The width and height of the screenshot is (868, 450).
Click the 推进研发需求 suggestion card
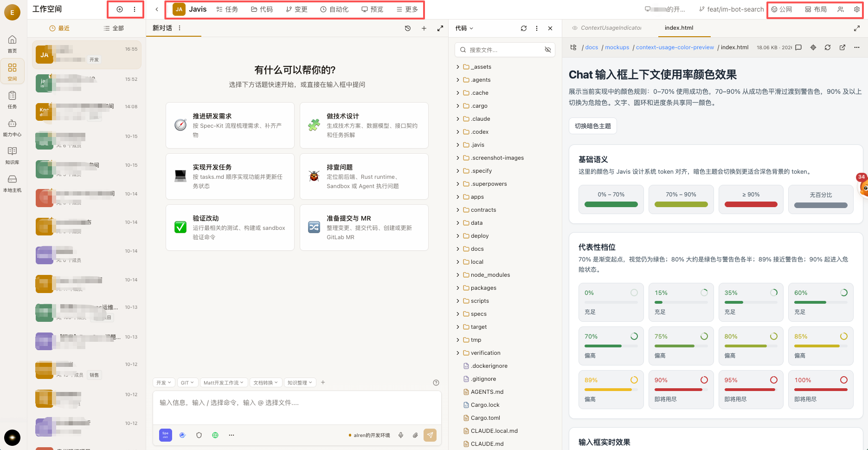coord(230,125)
